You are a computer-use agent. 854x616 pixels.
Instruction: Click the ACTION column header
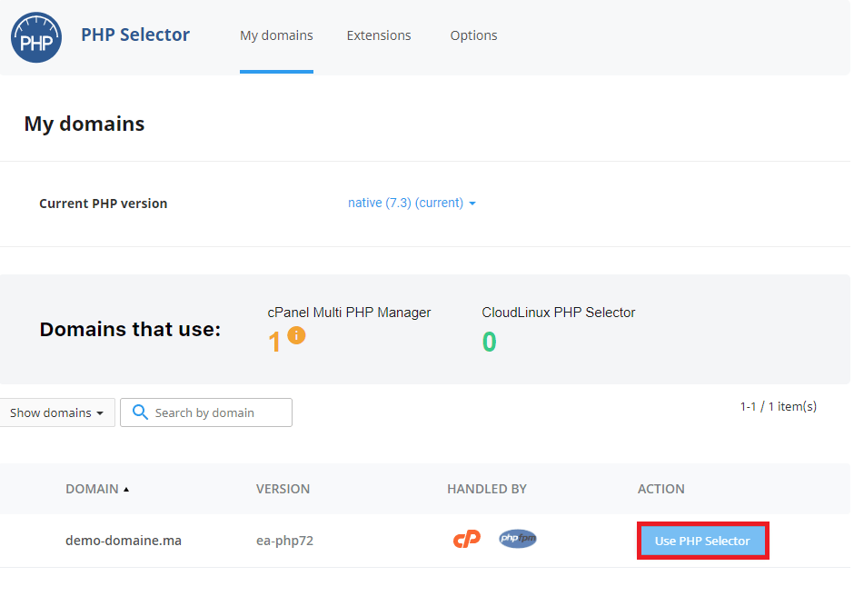(x=661, y=489)
